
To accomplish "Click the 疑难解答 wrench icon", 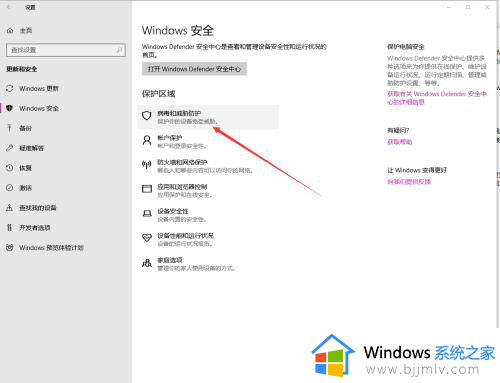I will (10, 148).
